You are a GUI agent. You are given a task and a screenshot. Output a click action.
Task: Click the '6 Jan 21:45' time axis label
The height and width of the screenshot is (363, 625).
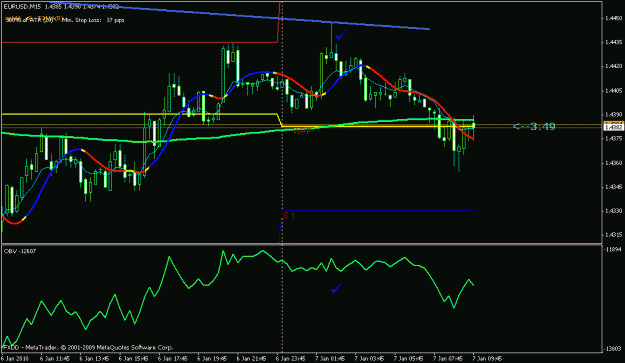(x=252, y=359)
